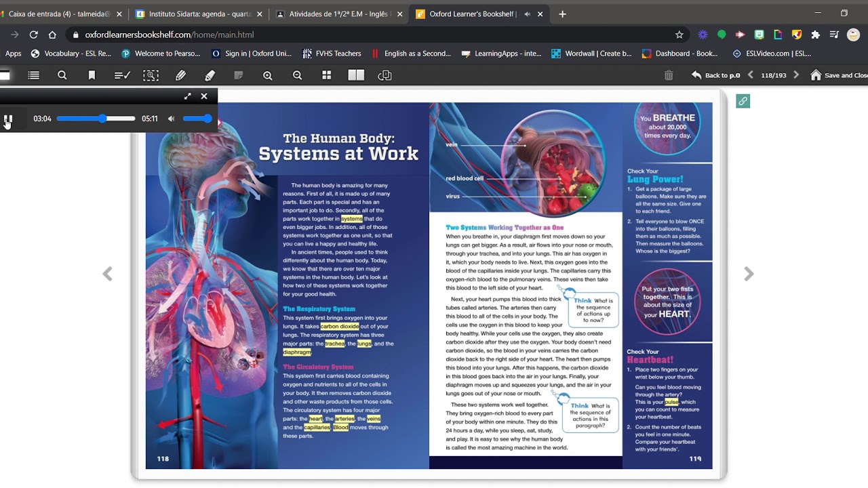868x488 pixels.
Task: Click the trash delete icon
Action: point(669,75)
